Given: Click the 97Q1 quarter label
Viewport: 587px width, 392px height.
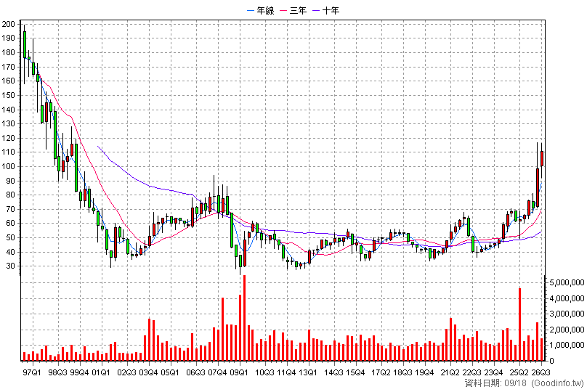Looking at the screenshot, I should click(31, 372).
